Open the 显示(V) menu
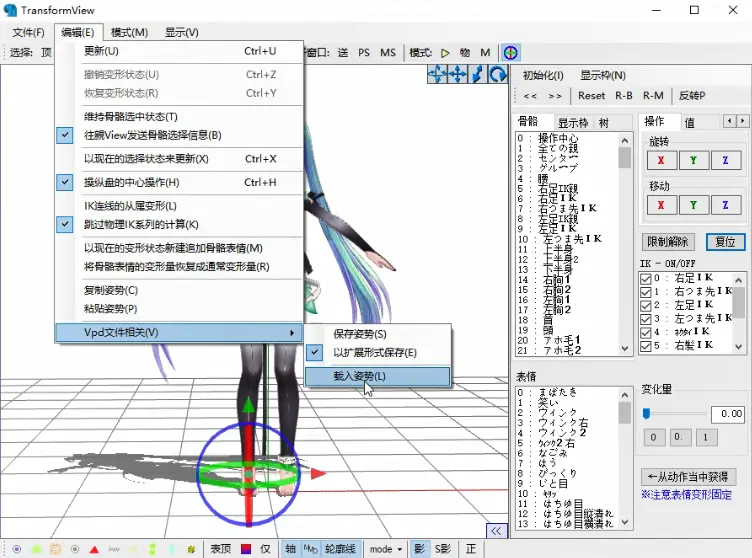The height and width of the screenshot is (558, 752). pos(182,33)
